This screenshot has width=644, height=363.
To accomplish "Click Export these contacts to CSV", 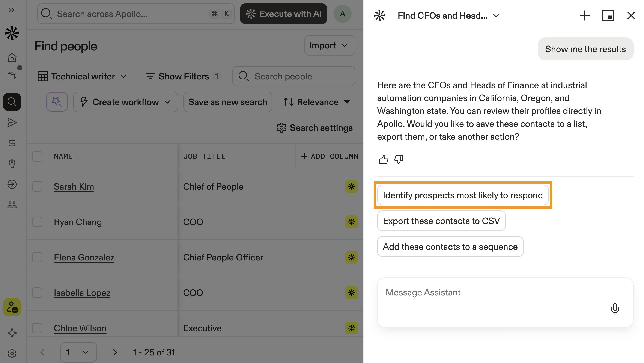I will coord(441,221).
